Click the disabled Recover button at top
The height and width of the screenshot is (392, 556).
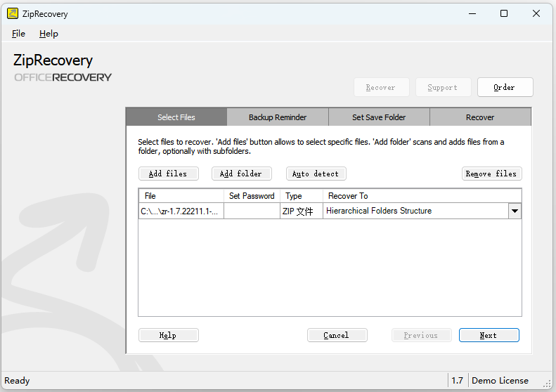coord(382,87)
